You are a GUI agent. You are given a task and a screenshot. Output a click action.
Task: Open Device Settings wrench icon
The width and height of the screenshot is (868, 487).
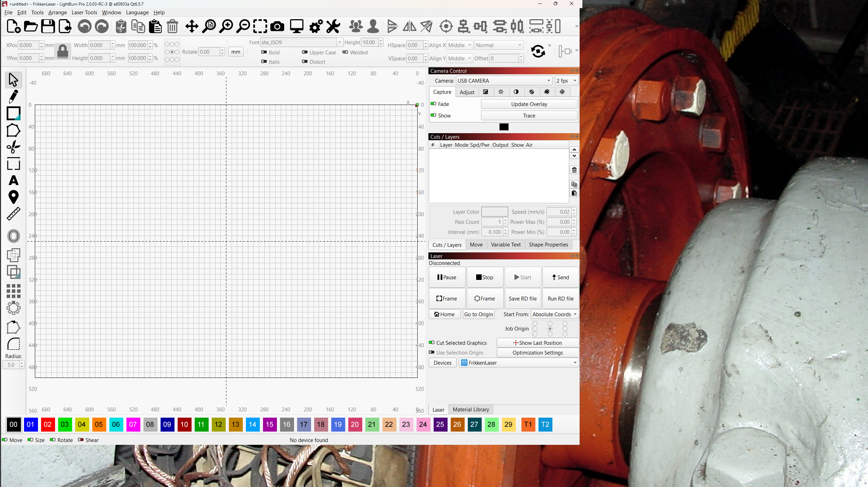333,26
